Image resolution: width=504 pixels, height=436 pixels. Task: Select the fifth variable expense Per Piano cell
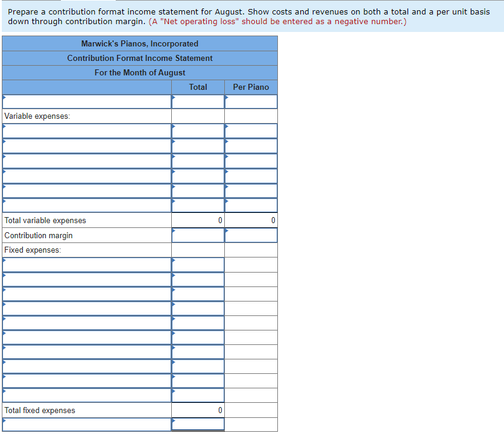(x=251, y=191)
